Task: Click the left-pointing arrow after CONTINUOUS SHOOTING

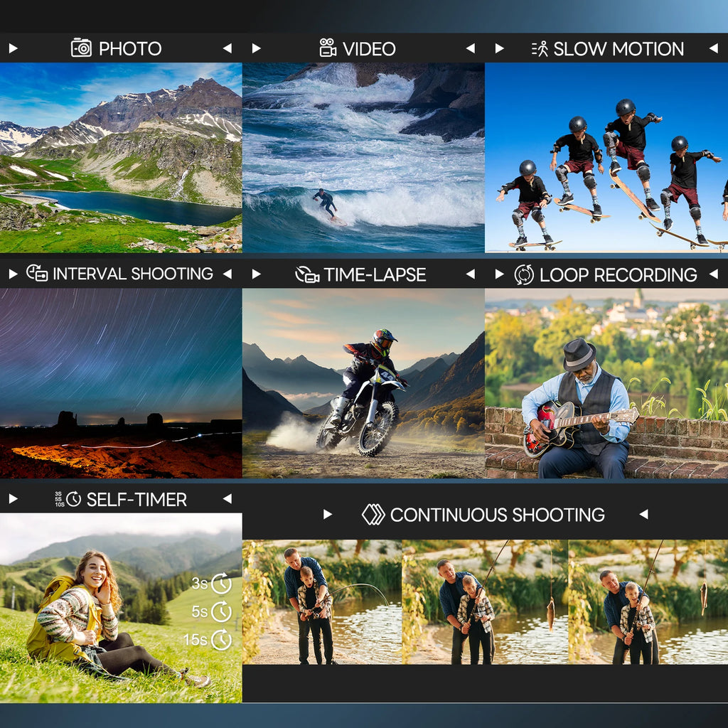Action: point(643,514)
